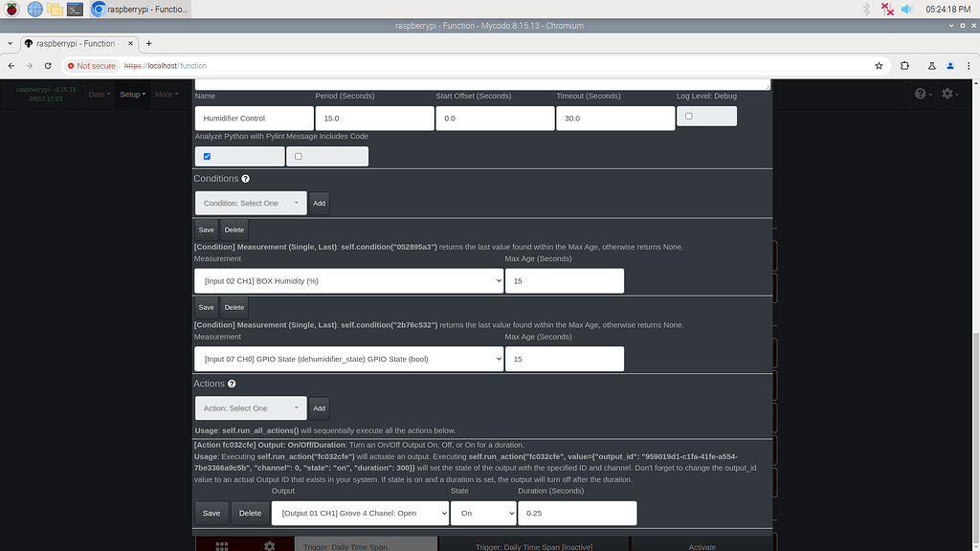Uncheck Analyze Python with Pylint

click(207, 155)
